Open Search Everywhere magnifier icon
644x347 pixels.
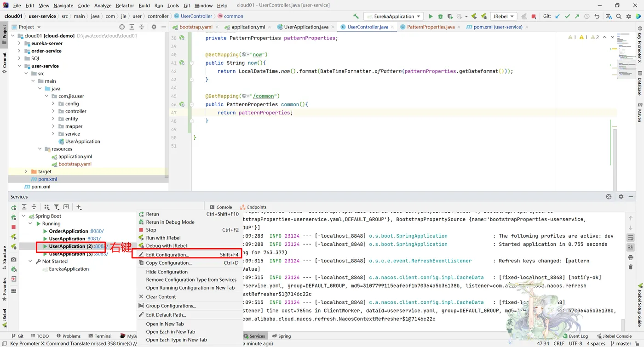click(x=619, y=16)
